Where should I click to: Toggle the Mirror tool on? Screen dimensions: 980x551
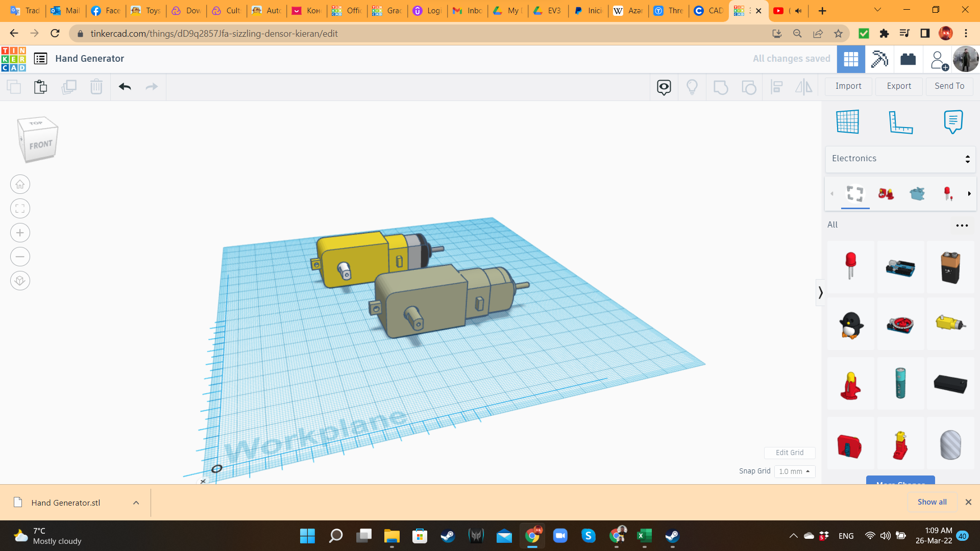pyautogui.click(x=804, y=87)
